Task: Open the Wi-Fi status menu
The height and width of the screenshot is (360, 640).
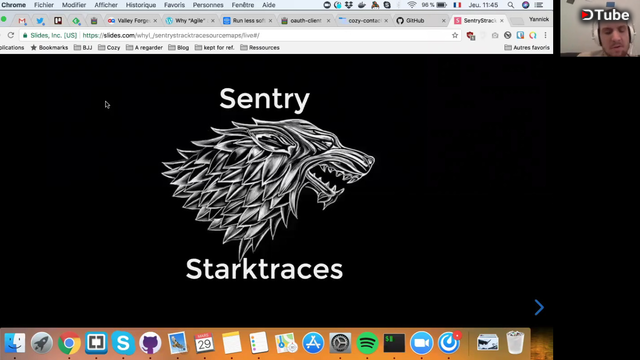Action: (411, 5)
